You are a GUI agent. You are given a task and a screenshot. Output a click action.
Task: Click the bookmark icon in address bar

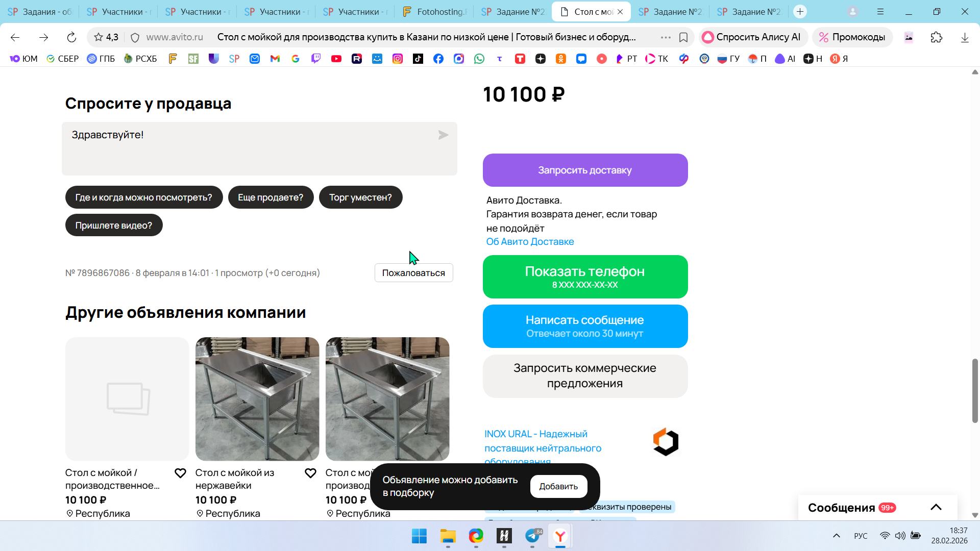click(x=683, y=37)
